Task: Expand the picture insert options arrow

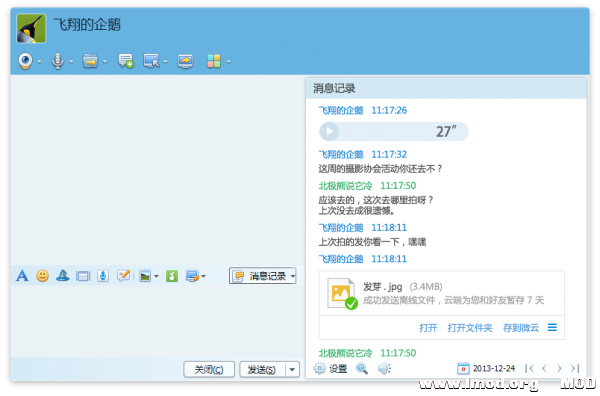Action: pos(156,276)
